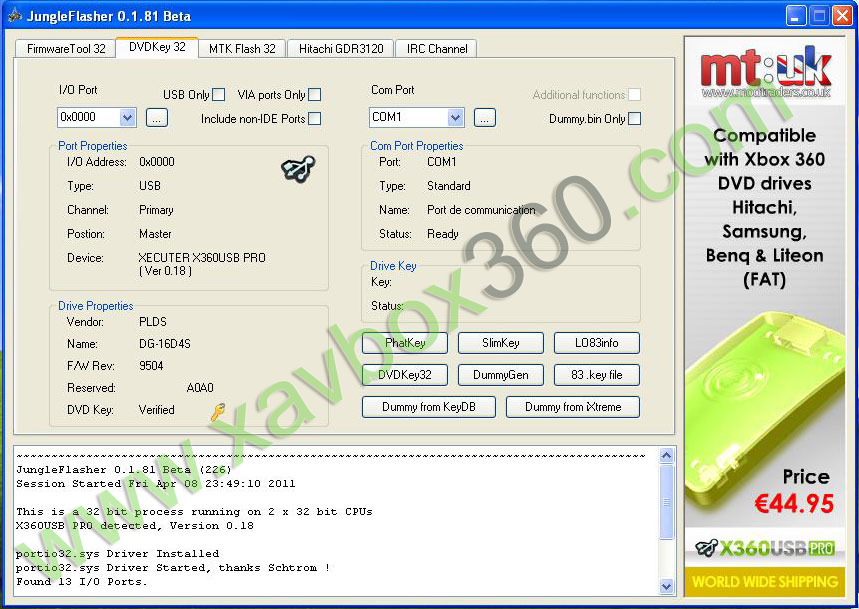
Task: Tick the VIA ports Only checkbox
Action: pyautogui.click(x=314, y=95)
